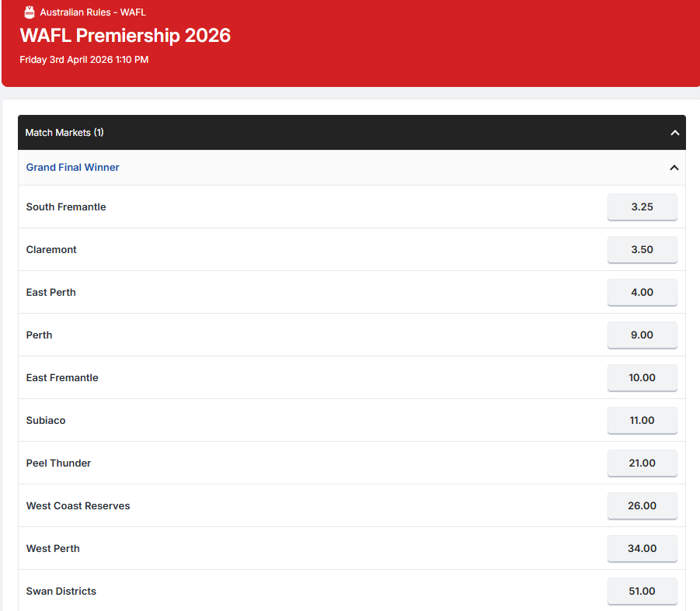Pick East Fremantle at 10.00
The width and height of the screenshot is (700, 611).
pos(642,378)
